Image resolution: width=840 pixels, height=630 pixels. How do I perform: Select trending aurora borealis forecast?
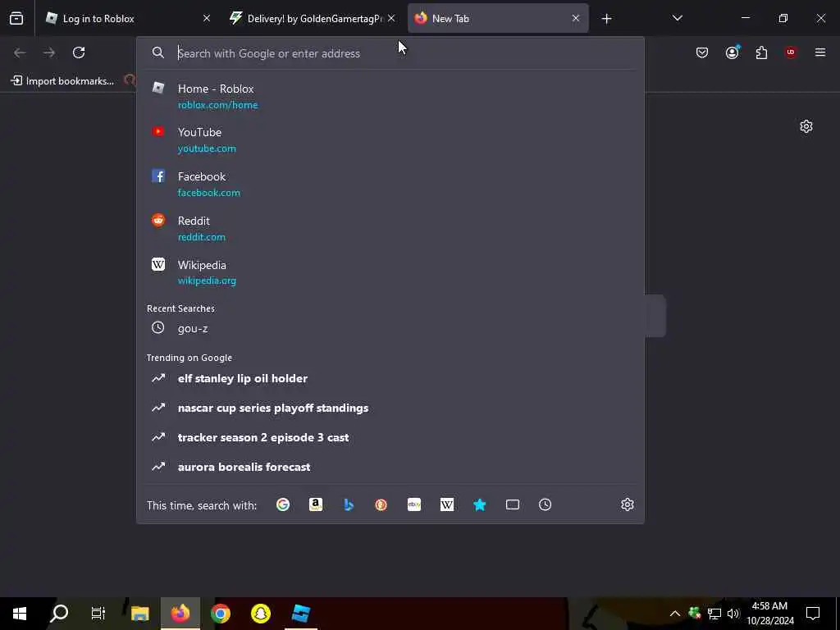pyautogui.click(x=390, y=467)
